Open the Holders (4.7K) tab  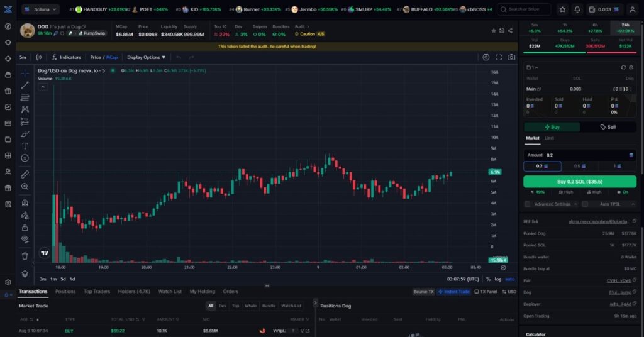[x=134, y=292]
